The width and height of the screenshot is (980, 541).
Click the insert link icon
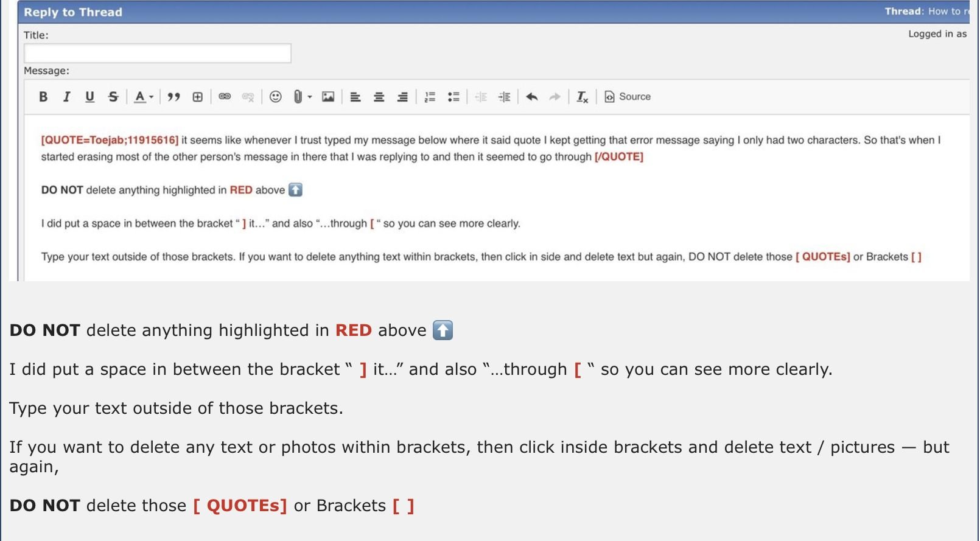coord(225,97)
